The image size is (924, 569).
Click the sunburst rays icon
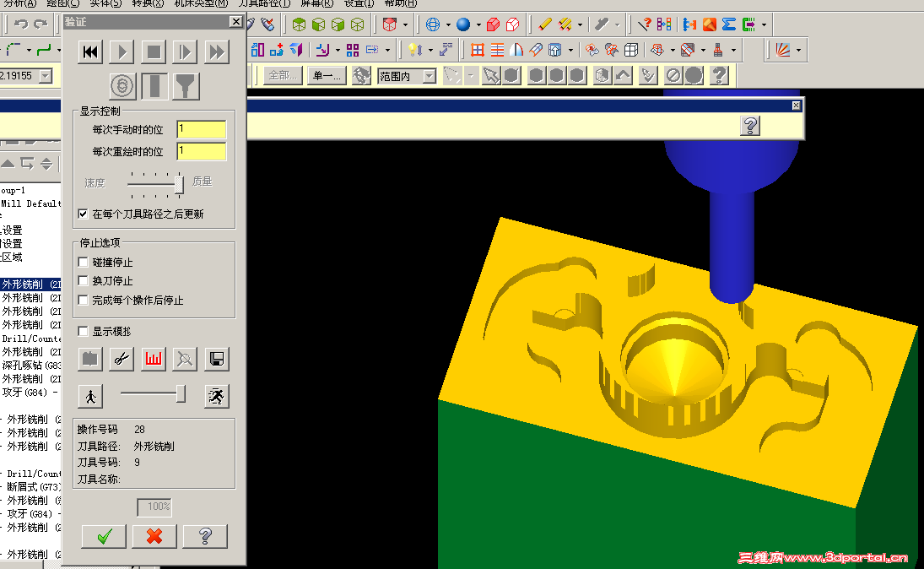782,50
